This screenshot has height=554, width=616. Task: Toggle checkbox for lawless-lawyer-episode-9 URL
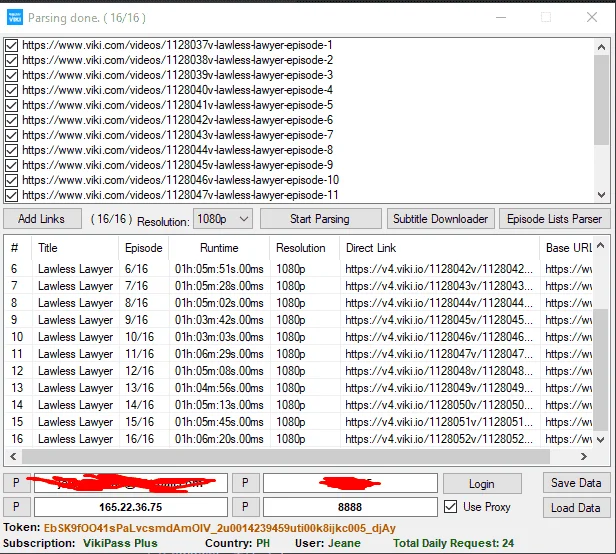coord(11,165)
